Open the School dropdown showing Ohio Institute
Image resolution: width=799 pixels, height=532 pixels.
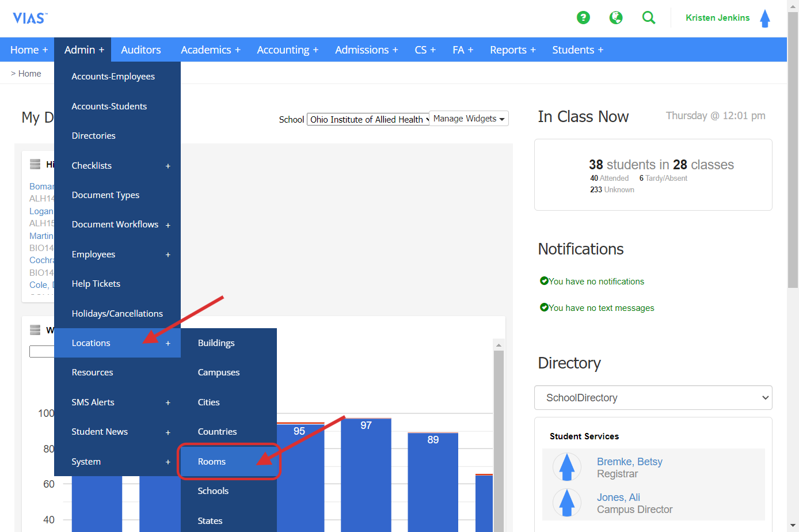pos(368,119)
